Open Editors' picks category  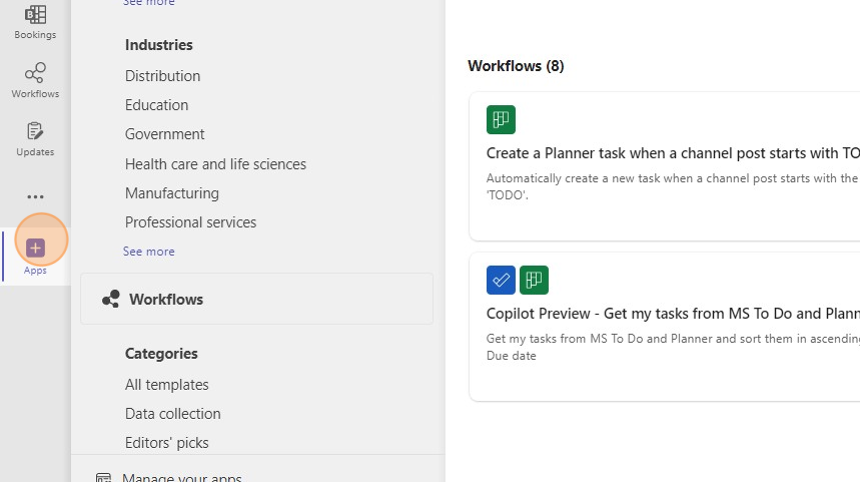[x=166, y=442]
